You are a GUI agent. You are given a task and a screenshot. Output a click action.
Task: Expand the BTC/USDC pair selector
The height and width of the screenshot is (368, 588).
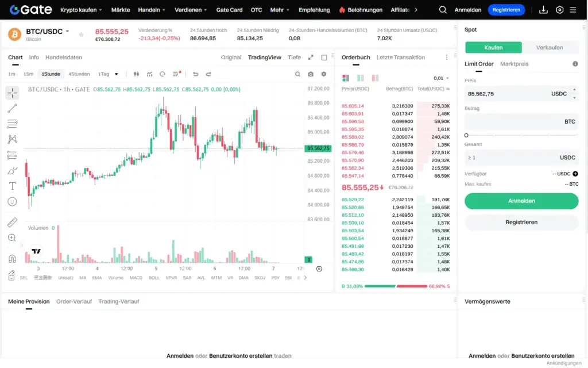tap(68, 32)
